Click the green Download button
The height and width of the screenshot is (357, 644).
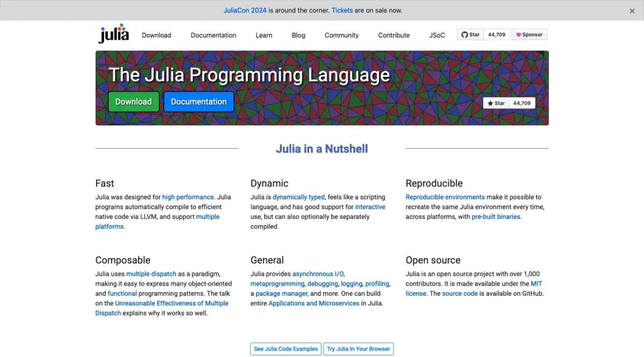pos(134,101)
